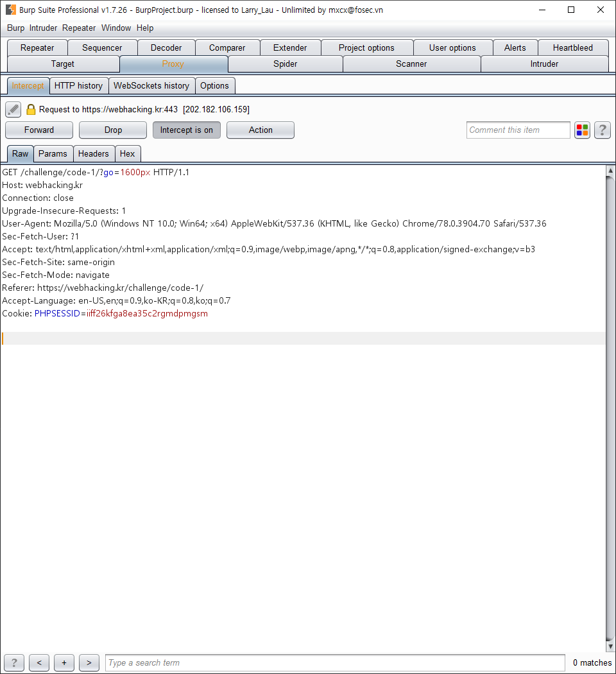Screen dimensions: 616x674
Task: Open the WebSockets history sub-tab
Action: (x=151, y=85)
